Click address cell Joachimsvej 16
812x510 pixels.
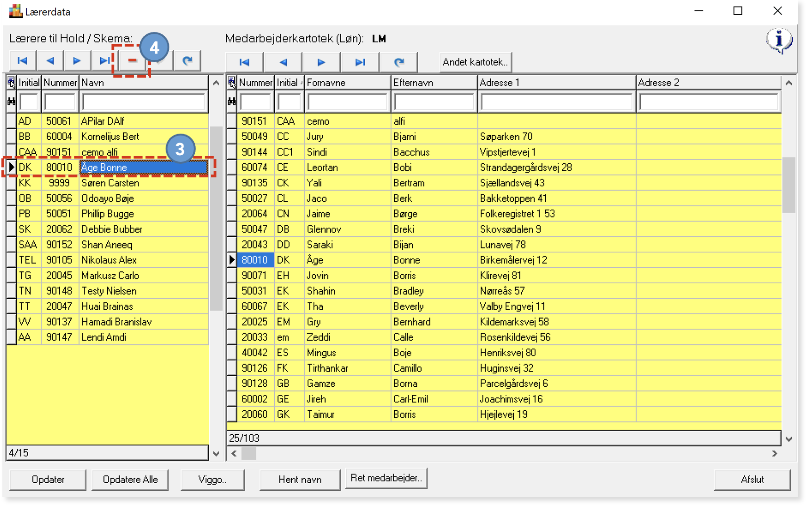(557, 399)
